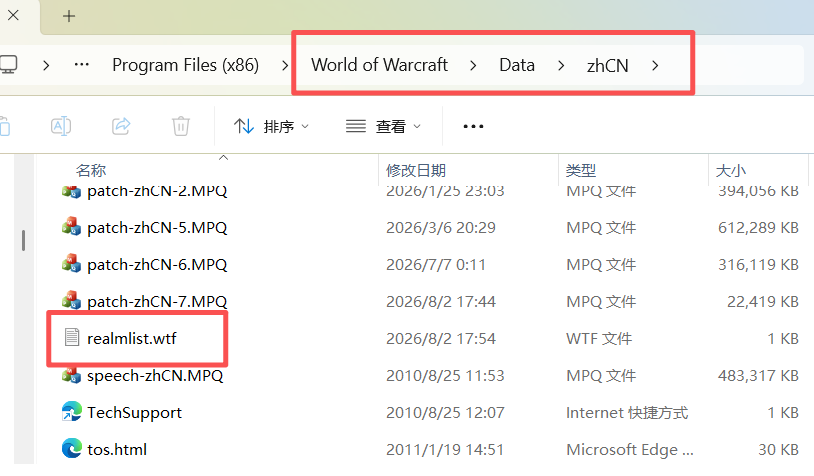This screenshot has width=814, height=476.
Task: Close the current Explorer tab
Action: (13, 16)
